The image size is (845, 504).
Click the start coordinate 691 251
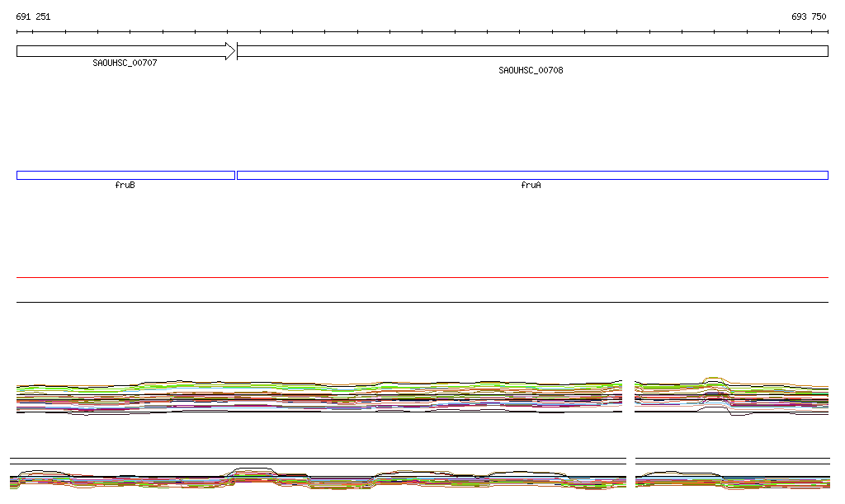[x=33, y=16]
